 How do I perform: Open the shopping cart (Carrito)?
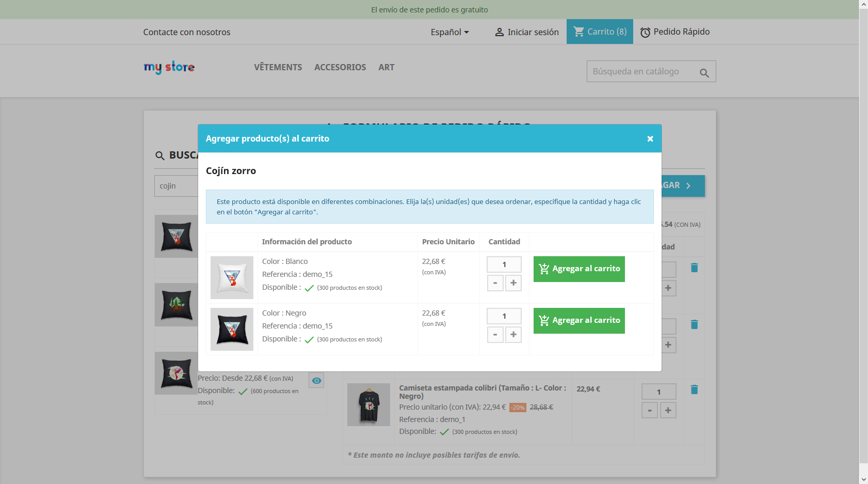(600, 32)
